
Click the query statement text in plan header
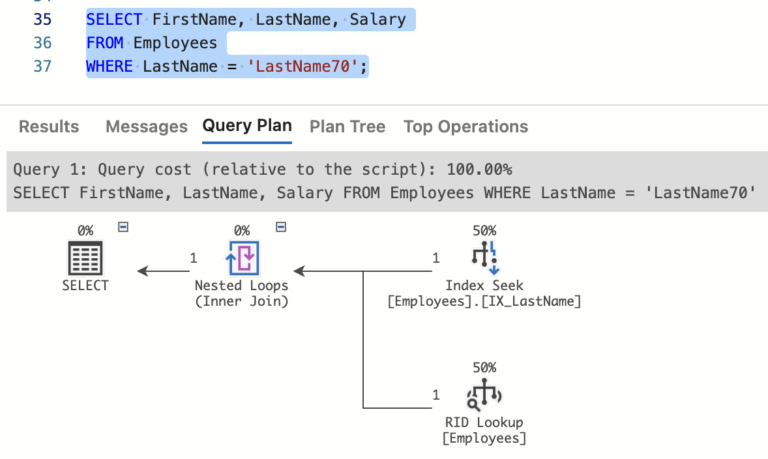coord(384,193)
